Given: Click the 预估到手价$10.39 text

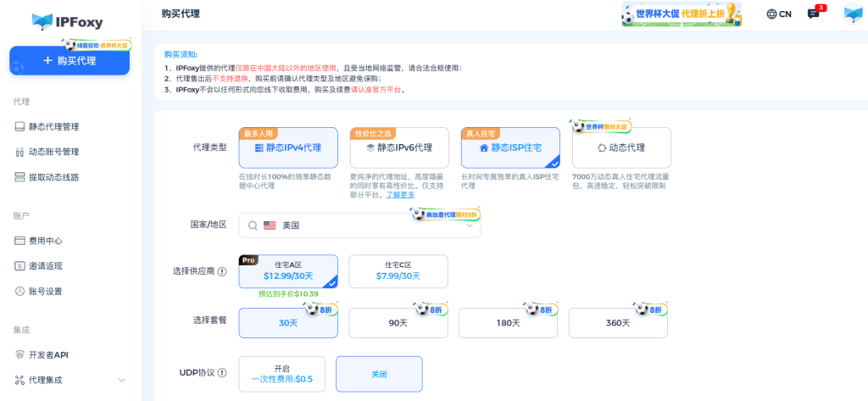Looking at the screenshot, I should pos(288,294).
